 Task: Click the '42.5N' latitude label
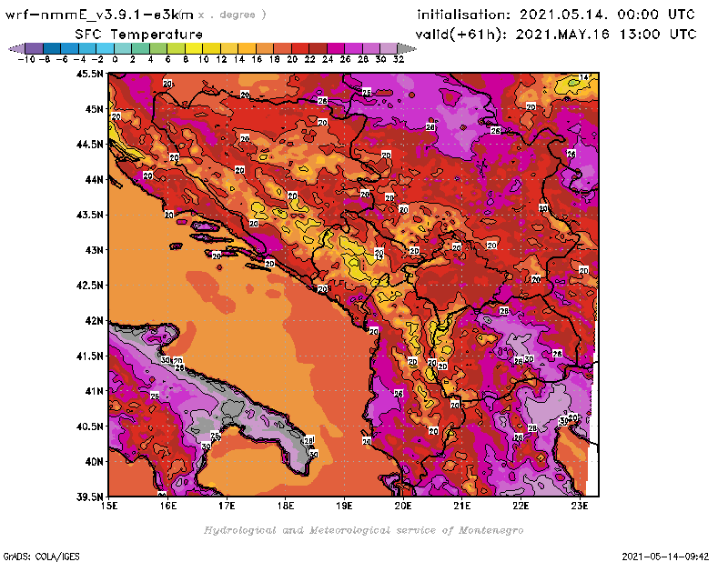(x=89, y=286)
